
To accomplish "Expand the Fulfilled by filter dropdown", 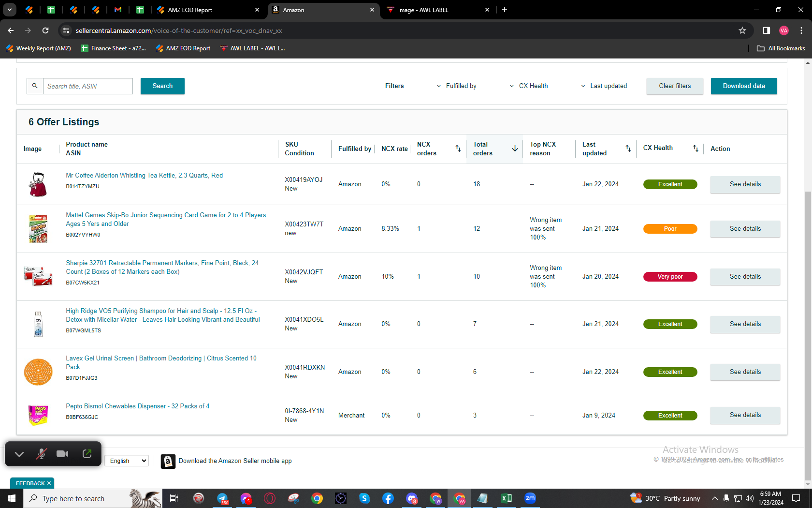I will click(x=457, y=86).
